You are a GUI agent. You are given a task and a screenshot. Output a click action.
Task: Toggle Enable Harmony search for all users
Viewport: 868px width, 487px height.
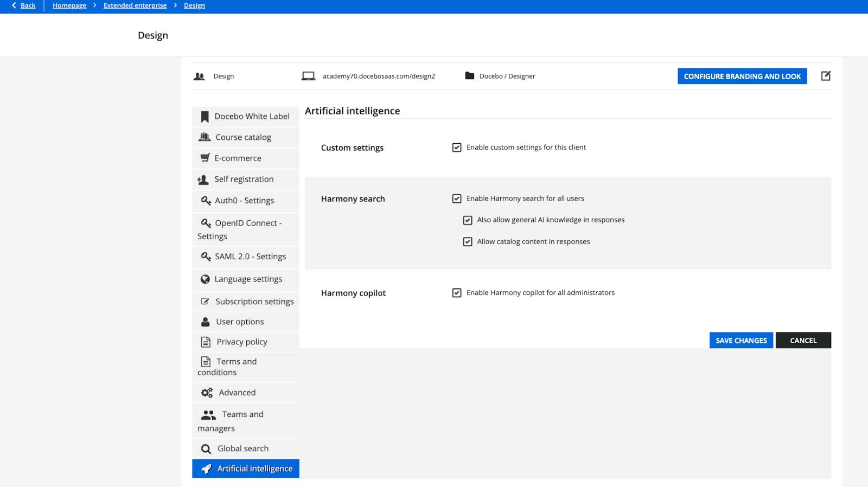pyautogui.click(x=457, y=198)
